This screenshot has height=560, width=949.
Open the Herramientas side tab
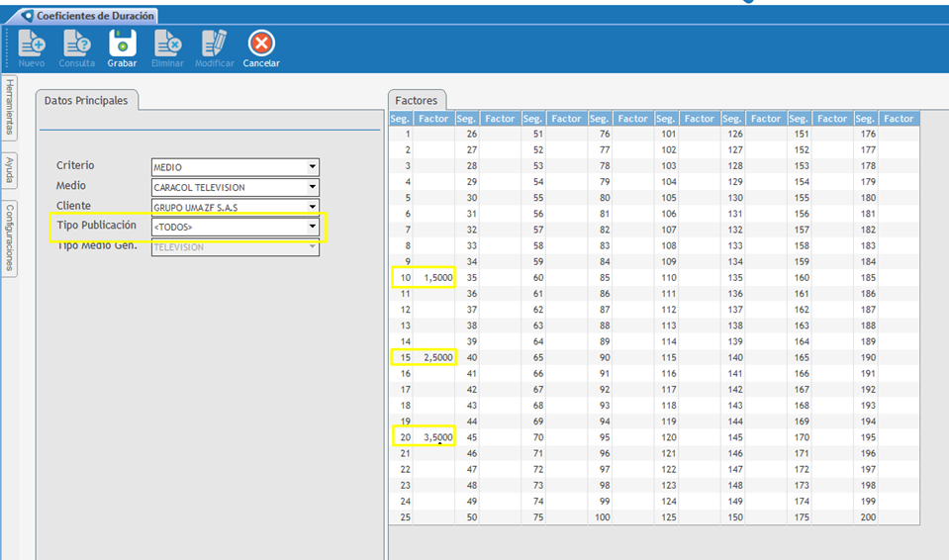coord(10,109)
